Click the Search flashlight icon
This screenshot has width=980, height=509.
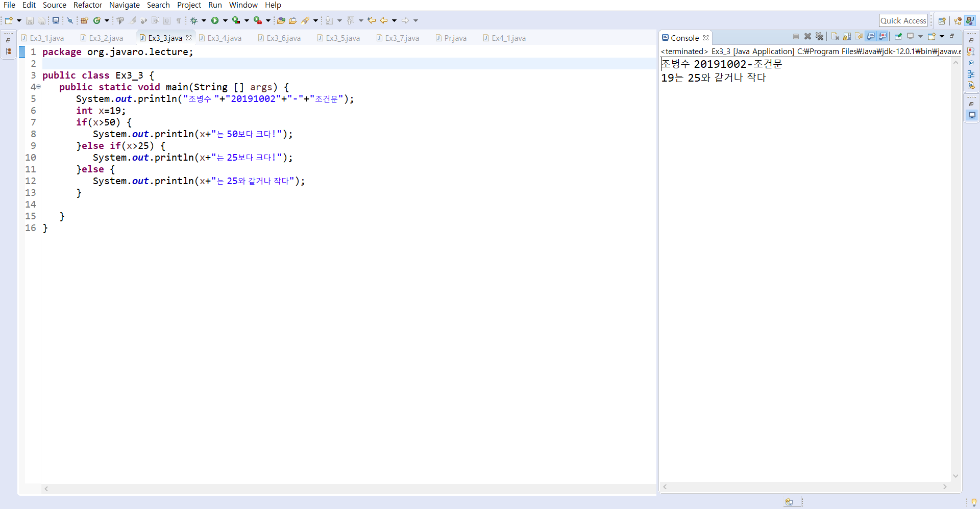pos(305,20)
